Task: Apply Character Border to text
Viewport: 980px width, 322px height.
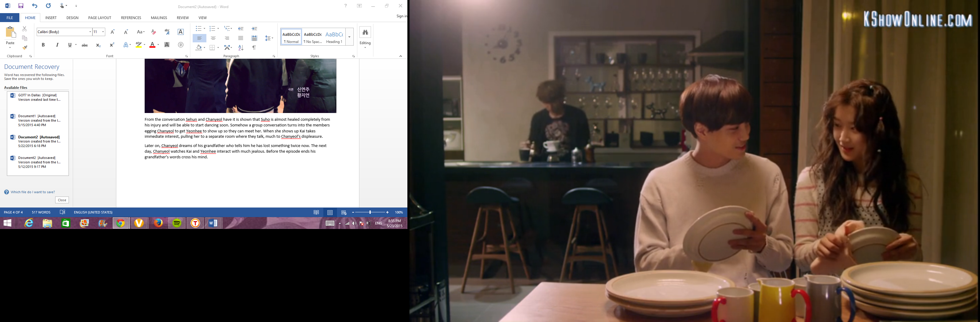Action: click(x=181, y=32)
